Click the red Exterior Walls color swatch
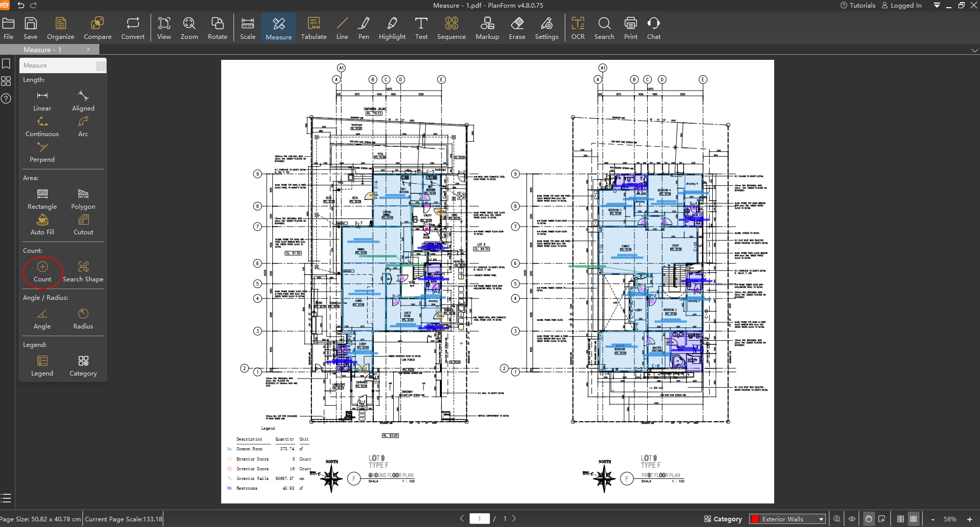 (x=755, y=519)
